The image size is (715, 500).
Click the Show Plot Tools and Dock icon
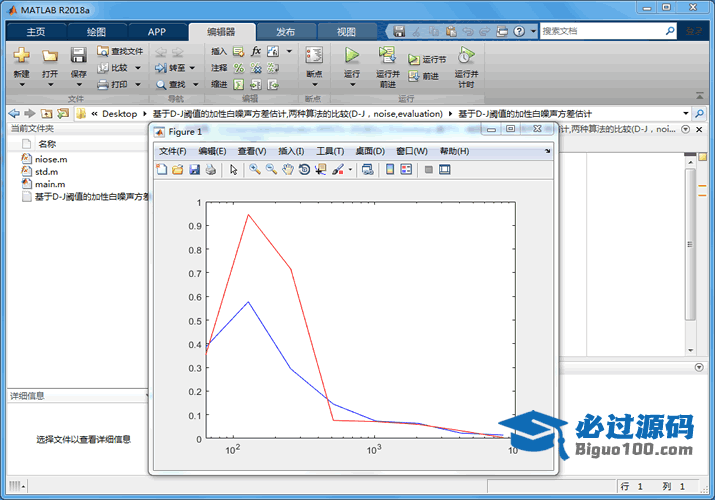pos(445,170)
